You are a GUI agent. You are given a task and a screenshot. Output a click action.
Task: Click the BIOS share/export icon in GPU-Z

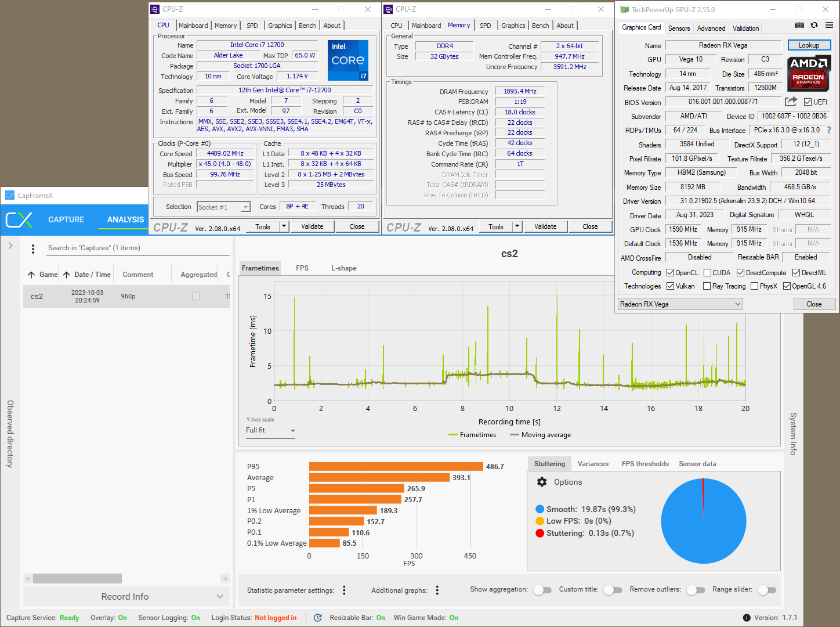click(791, 102)
